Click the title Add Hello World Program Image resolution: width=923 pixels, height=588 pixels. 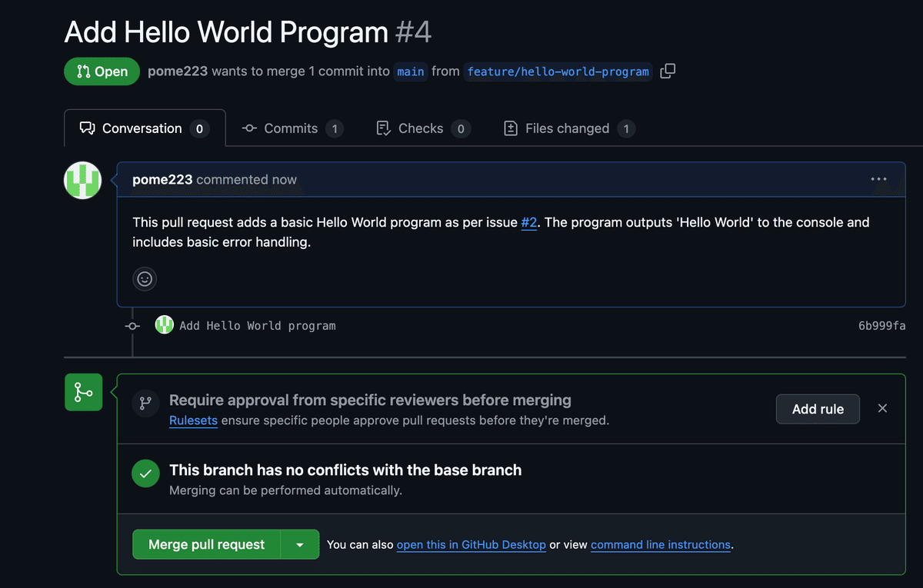pyautogui.click(x=226, y=32)
